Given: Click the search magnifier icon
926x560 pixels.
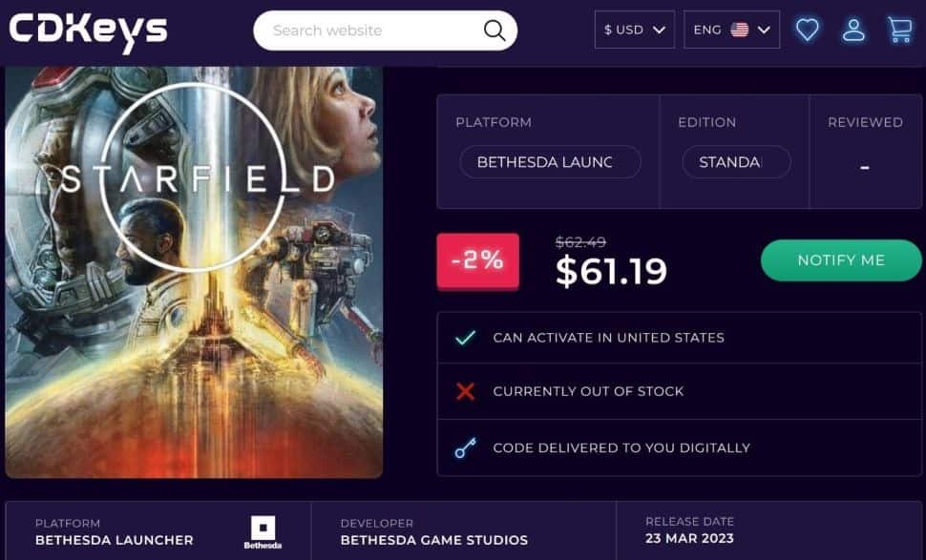Looking at the screenshot, I should click(x=495, y=31).
